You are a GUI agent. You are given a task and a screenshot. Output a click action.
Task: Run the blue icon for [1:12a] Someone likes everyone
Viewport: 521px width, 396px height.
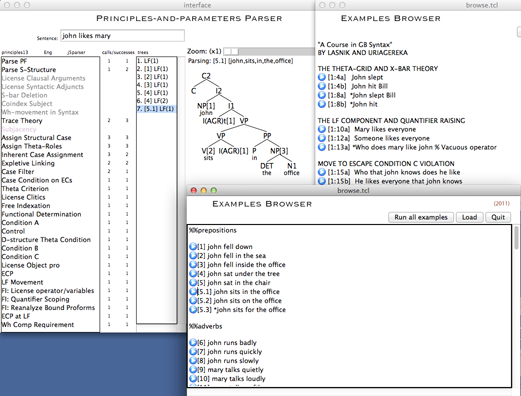click(x=322, y=138)
